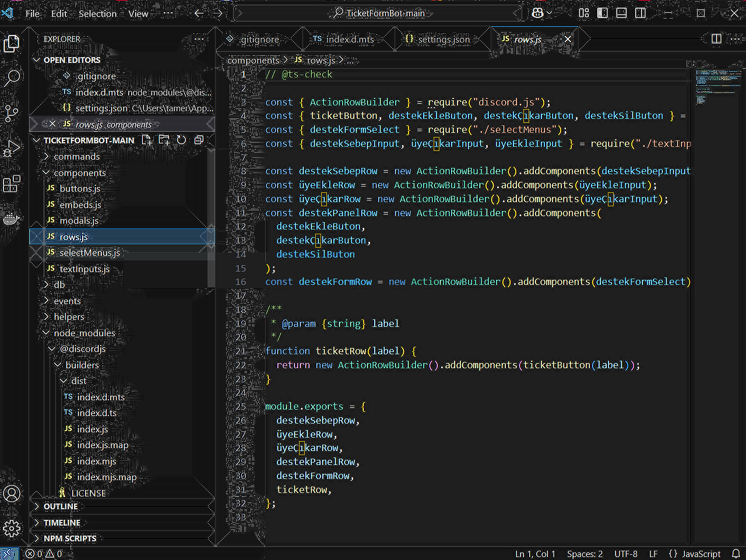
Task: Toggle the primary side bar layout button
Action: (603, 13)
